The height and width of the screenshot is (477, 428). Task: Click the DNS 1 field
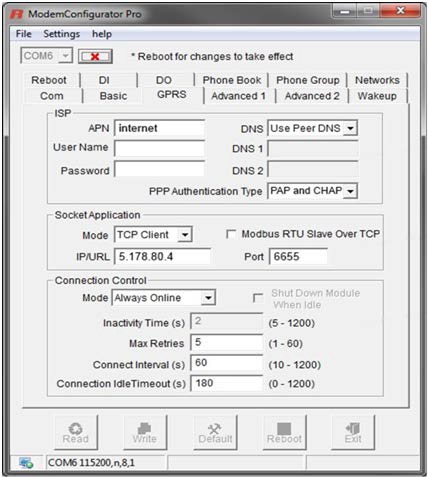(x=313, y=149)
